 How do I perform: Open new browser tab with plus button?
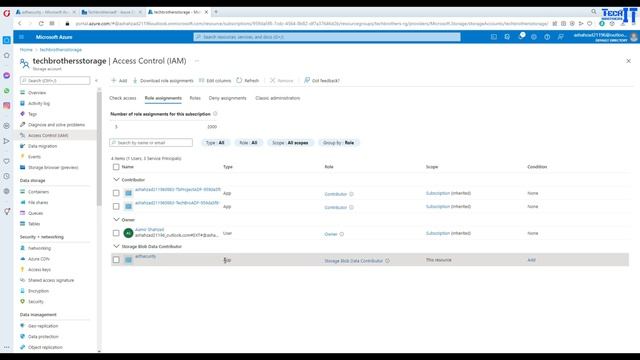(x=216, y=12)
